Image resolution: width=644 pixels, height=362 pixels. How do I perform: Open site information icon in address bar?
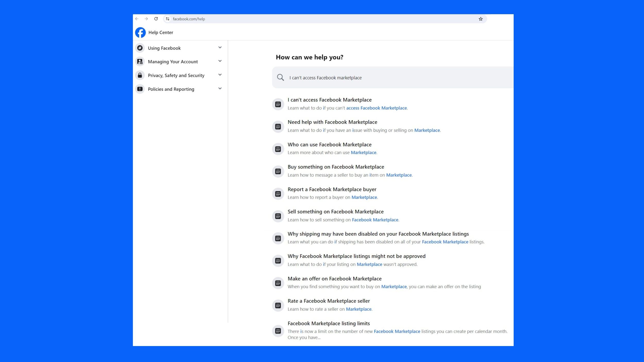point(168,19)
